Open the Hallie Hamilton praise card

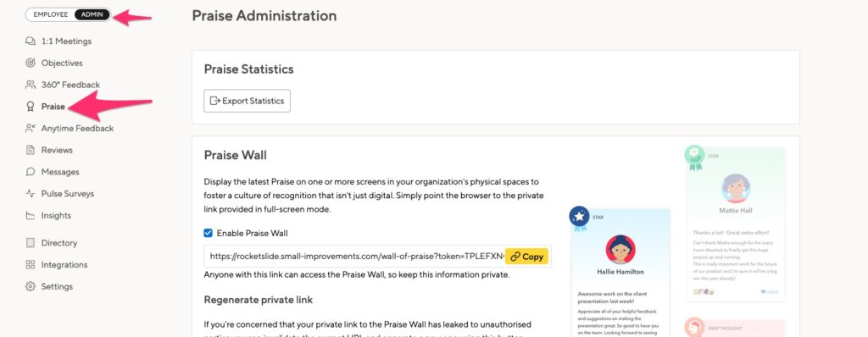(620, 273)
